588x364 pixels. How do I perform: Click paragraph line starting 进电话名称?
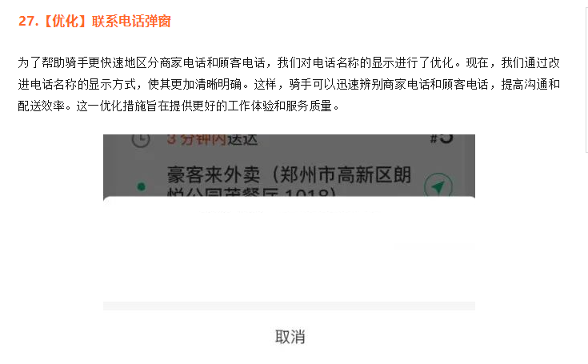click(289, 84)
